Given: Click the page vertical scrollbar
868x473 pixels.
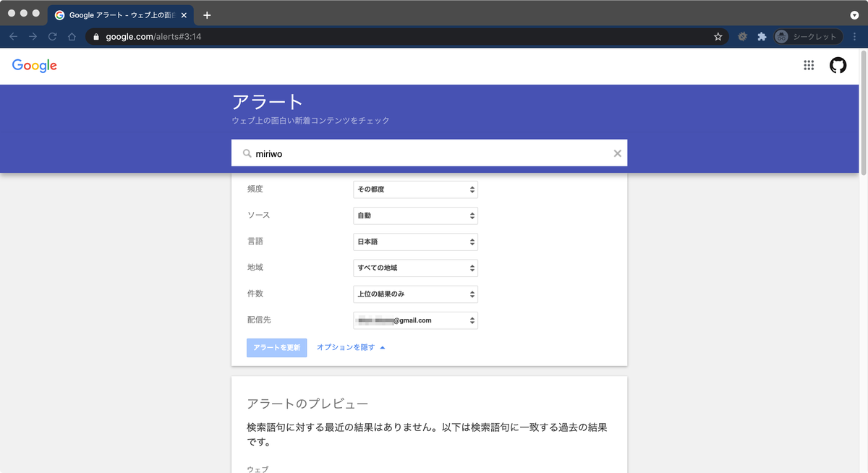Looking at the screenshot, I should pos(864,112).
